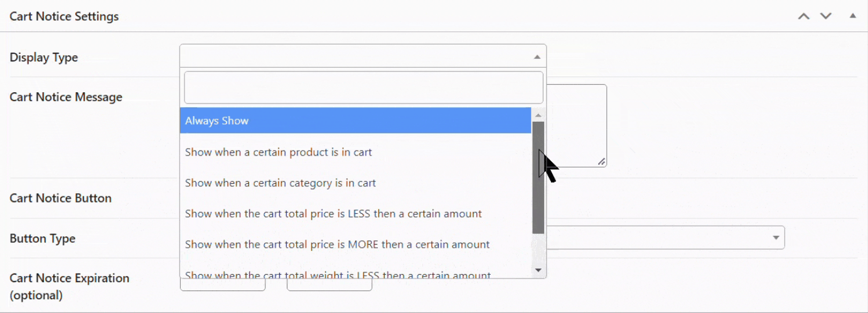The width and height of the screenshot is (868, 313).
Task: Select cart total price is LESS option
Action: pyautogui.click(x=355, y=213)
